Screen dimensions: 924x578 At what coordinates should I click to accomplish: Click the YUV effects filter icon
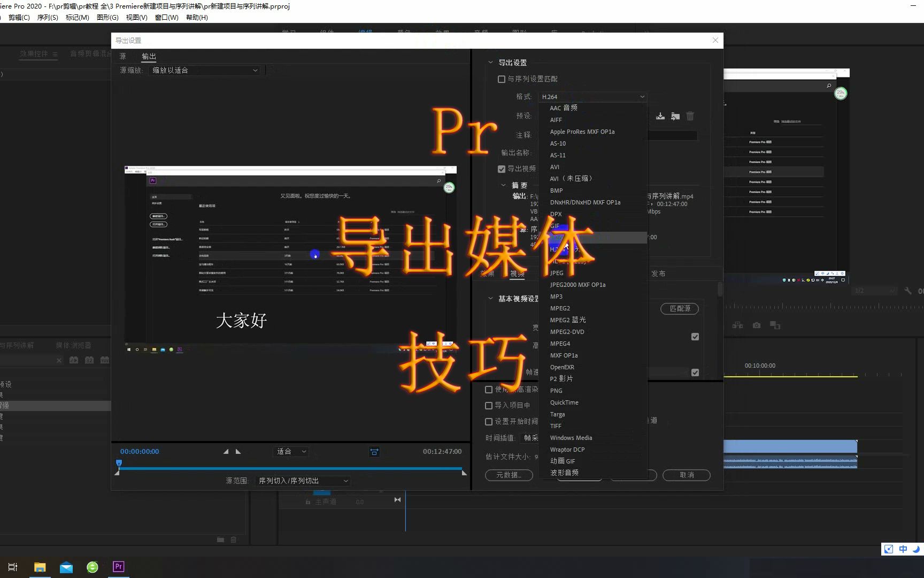point(105,360)
